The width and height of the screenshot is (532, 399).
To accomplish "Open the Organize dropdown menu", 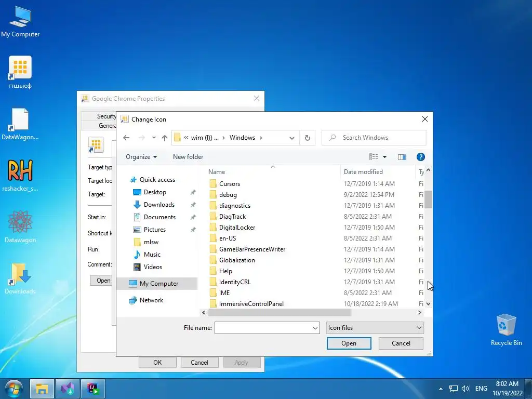I will (x=141, y=157).
